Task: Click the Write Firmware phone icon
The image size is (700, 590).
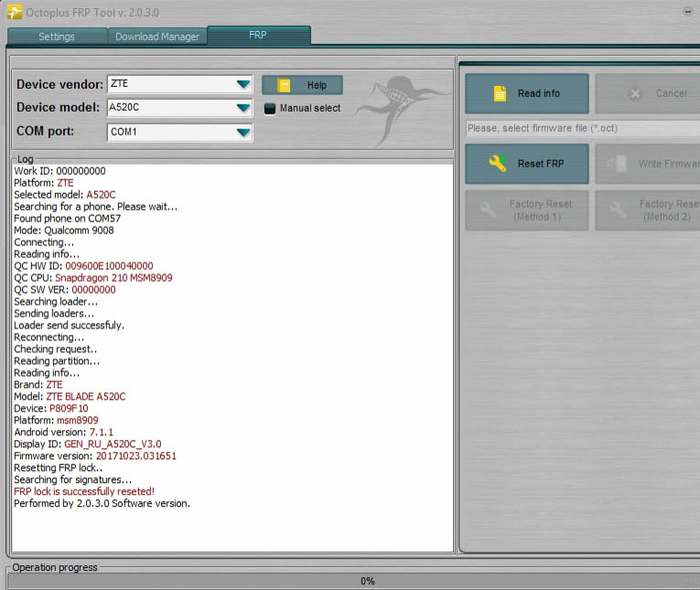Action: (x=619, y=164)
